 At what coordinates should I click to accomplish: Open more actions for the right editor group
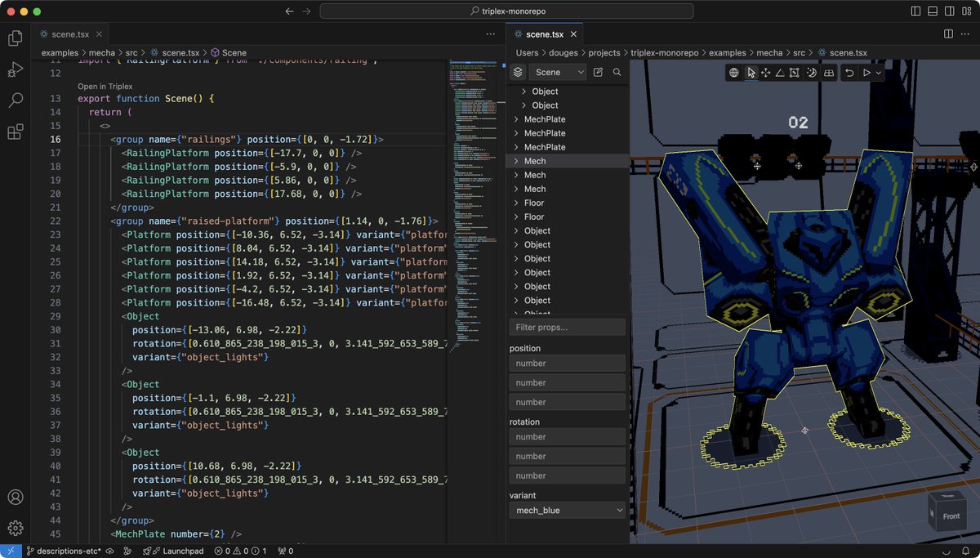[x=966, y=34]
